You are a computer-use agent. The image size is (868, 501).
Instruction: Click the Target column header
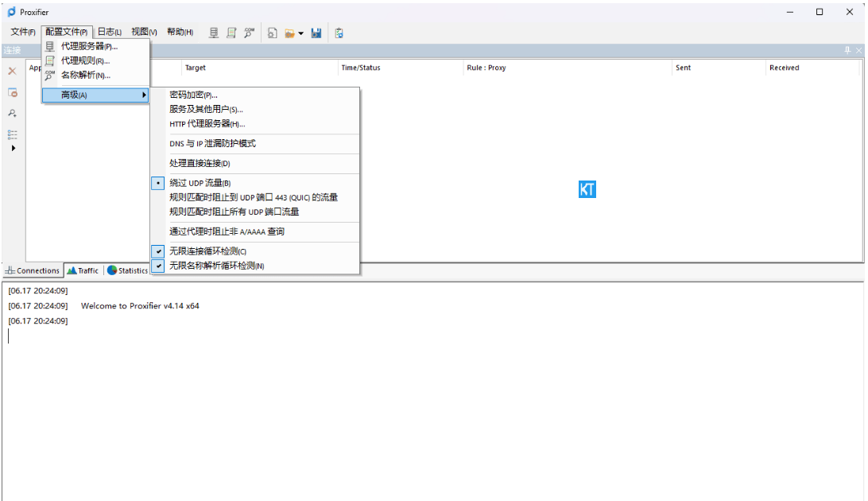click(260, 68)
